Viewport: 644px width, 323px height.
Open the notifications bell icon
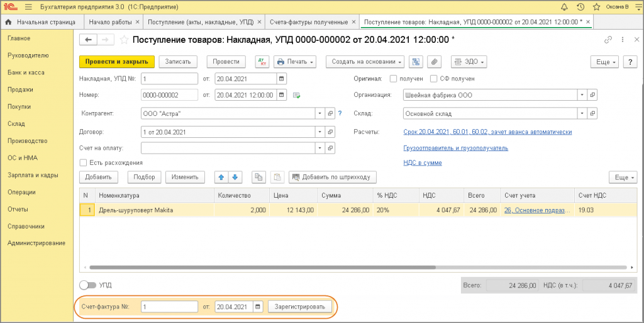coord(564,7)
